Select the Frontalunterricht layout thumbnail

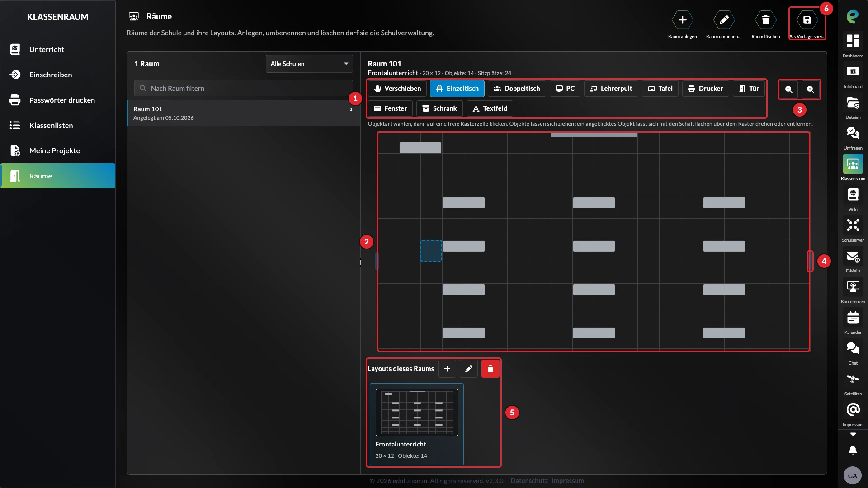click(416, 424)
